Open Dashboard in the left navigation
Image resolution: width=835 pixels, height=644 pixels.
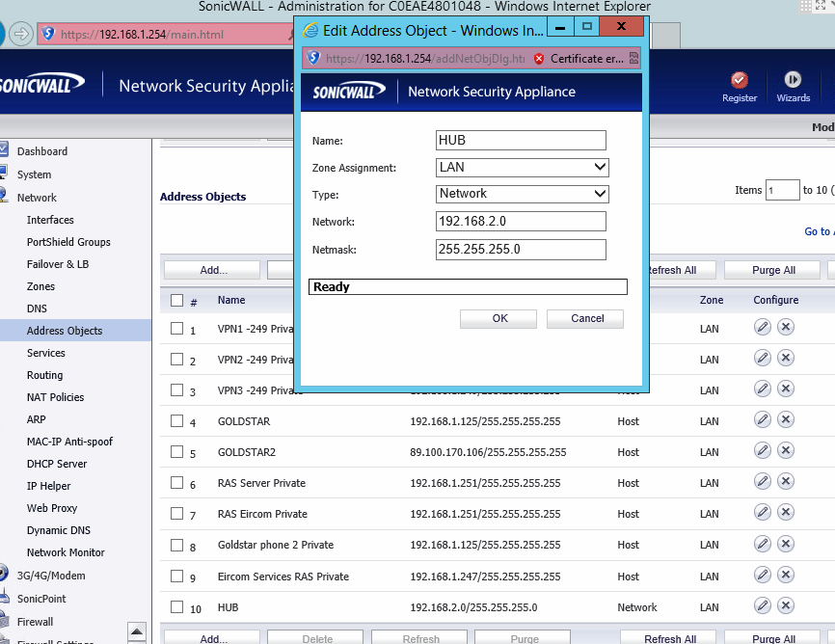pyautogui.click(x=42, y=151)
